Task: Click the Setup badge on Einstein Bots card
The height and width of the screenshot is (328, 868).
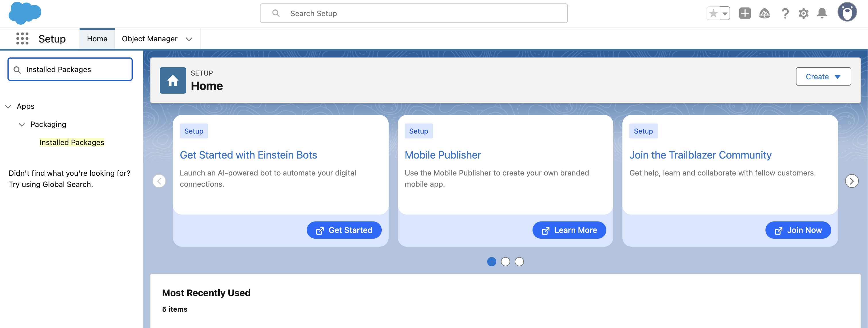Action: tap(194, 131)
